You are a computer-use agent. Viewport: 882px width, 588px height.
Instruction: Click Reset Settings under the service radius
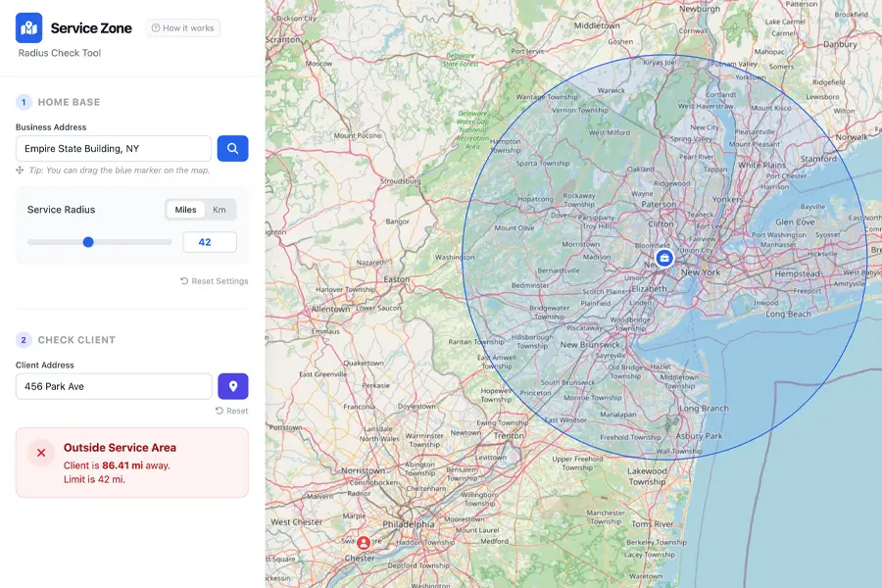click(215, 281)
